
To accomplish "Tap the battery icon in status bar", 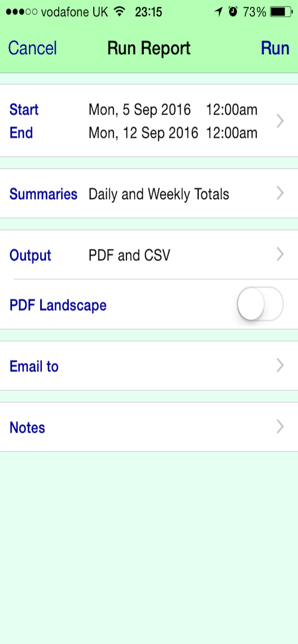I will click(281, 12).
